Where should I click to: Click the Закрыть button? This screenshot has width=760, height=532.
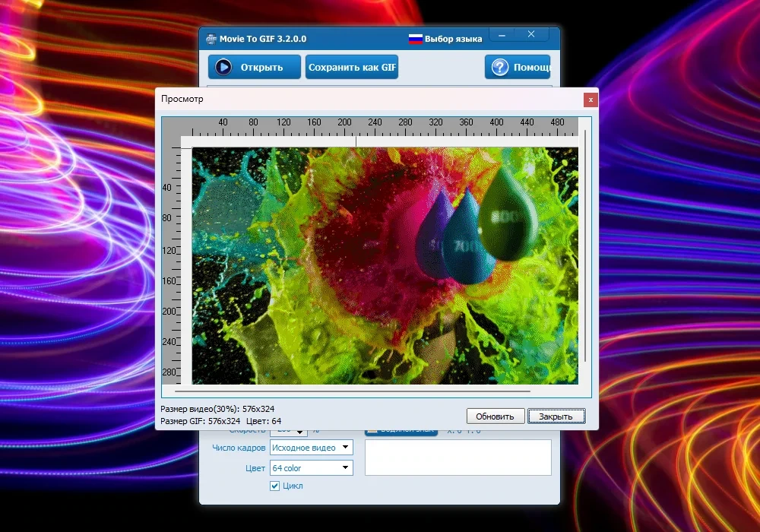tap(556, 416)
